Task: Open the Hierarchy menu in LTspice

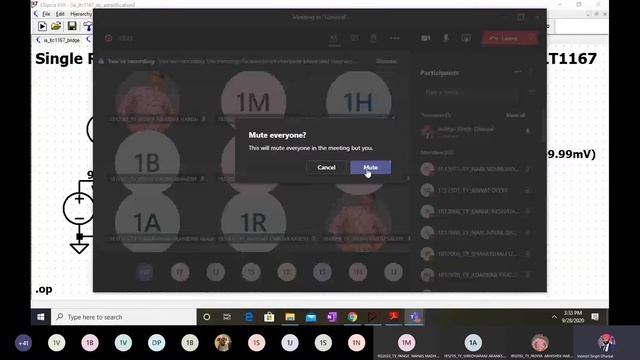Action: point(81,14)
